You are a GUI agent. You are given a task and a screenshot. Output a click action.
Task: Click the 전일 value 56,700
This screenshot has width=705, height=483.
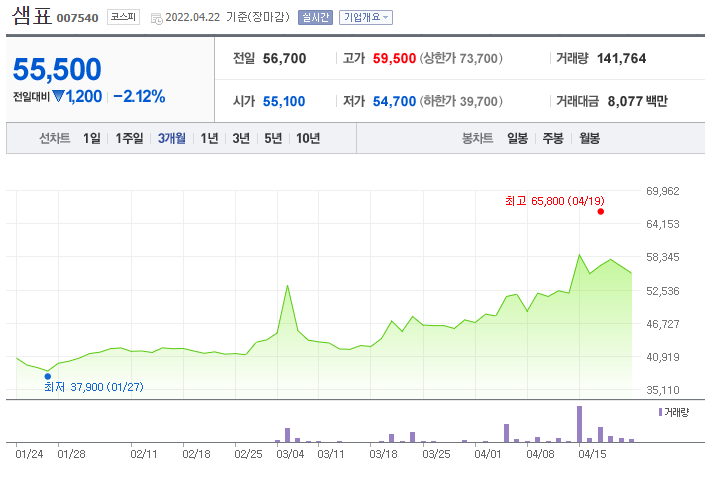[284, 58]
